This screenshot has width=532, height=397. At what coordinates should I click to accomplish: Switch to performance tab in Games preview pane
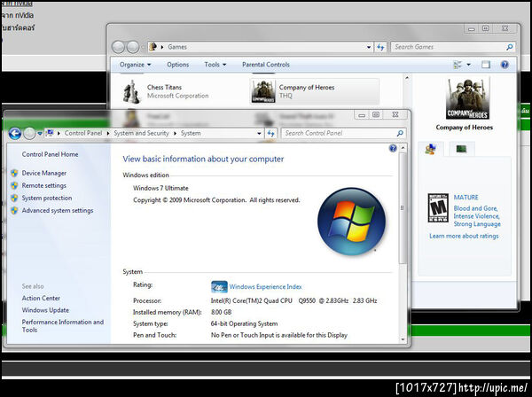click(x=461, y=149)
